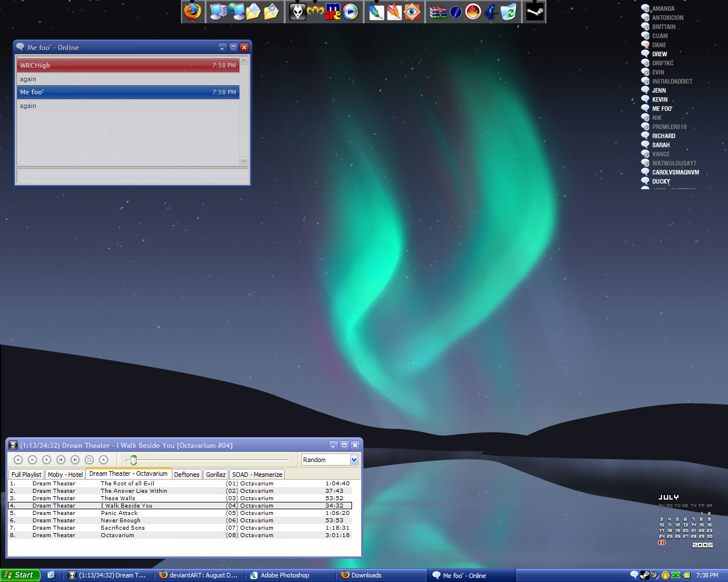This screenshot has height=582, width=728.
Task: Launch mIRC from the dock
Action: tap(333, 11)
